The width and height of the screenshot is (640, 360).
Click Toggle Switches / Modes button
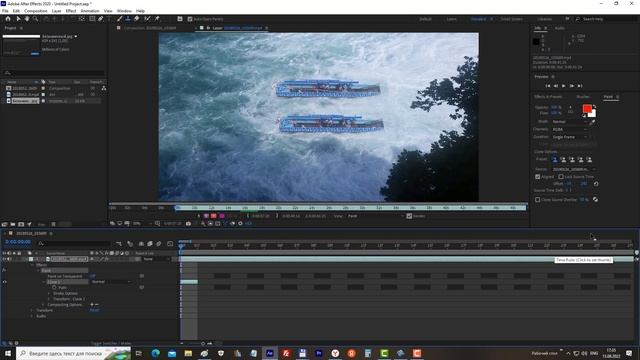pos(111,343)
